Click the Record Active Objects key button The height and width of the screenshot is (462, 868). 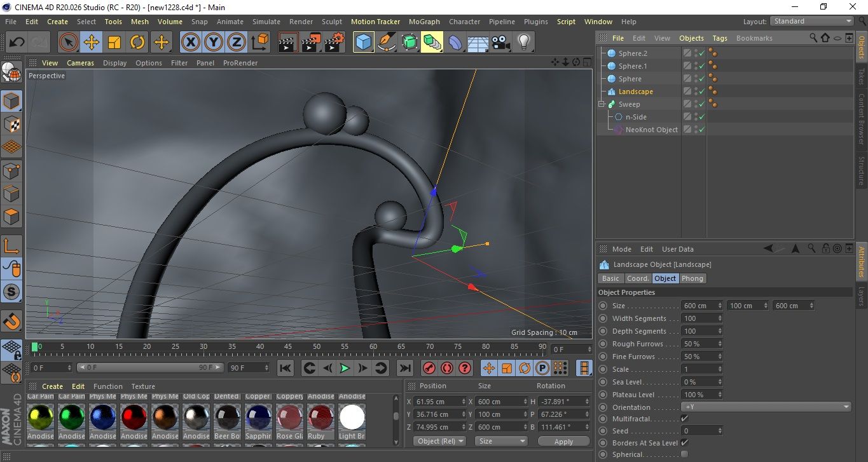point(429,368)
